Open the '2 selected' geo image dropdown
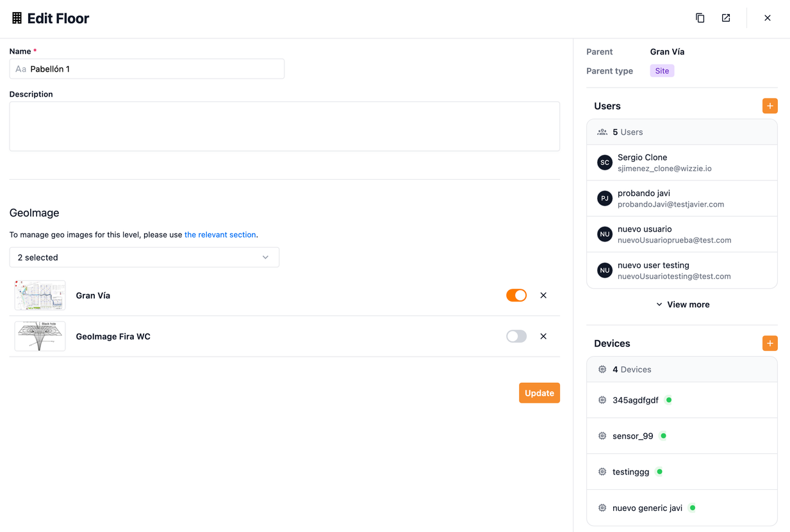 click(144, 257)
